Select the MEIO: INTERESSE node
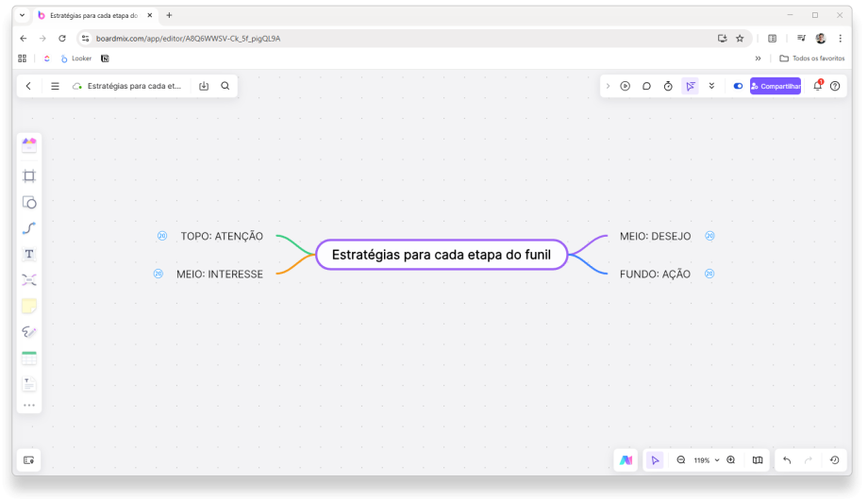868x499 pixels. click(220, 274)
